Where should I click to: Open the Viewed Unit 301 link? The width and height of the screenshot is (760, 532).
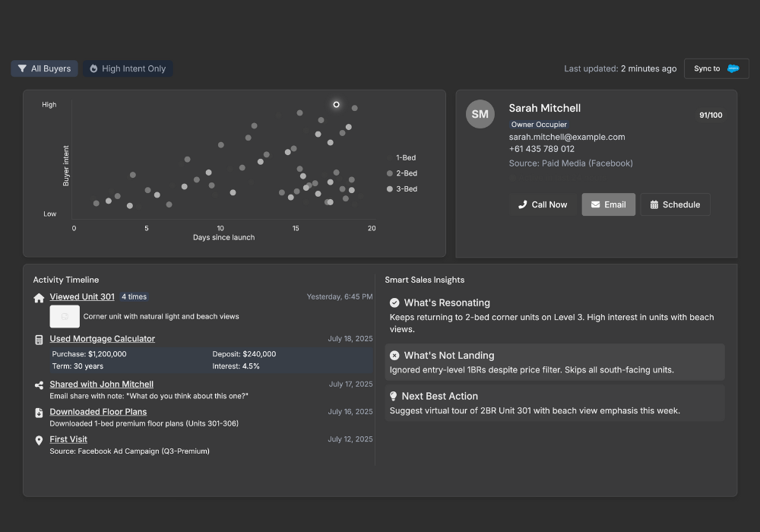point(82,297)
